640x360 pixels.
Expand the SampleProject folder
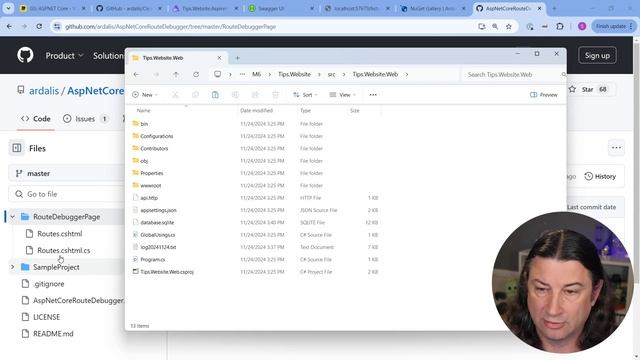click(x=12, y=267)
